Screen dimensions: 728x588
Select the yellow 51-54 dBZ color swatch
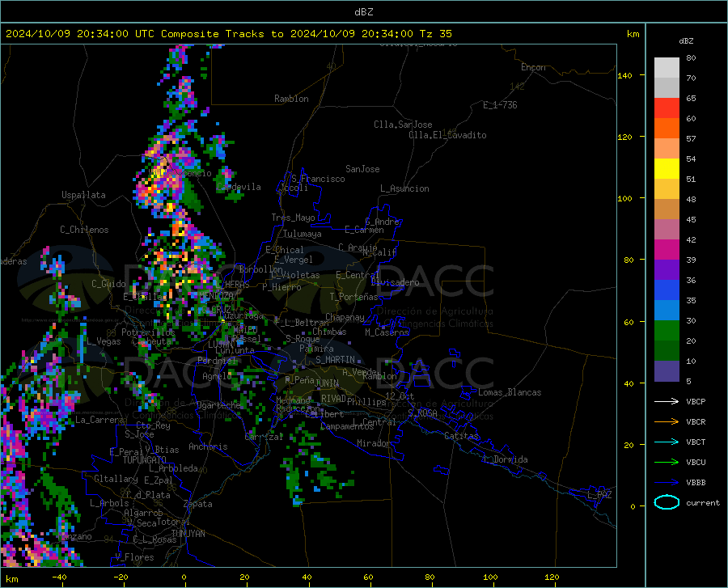pos(667,169)
